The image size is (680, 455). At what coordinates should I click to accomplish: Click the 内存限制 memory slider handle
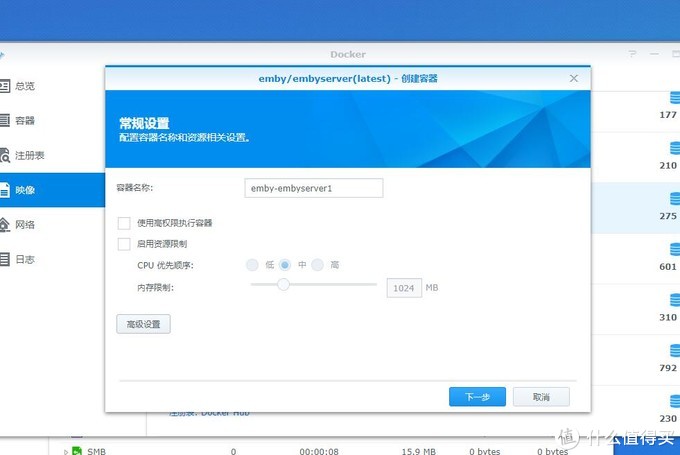point(283,285)
